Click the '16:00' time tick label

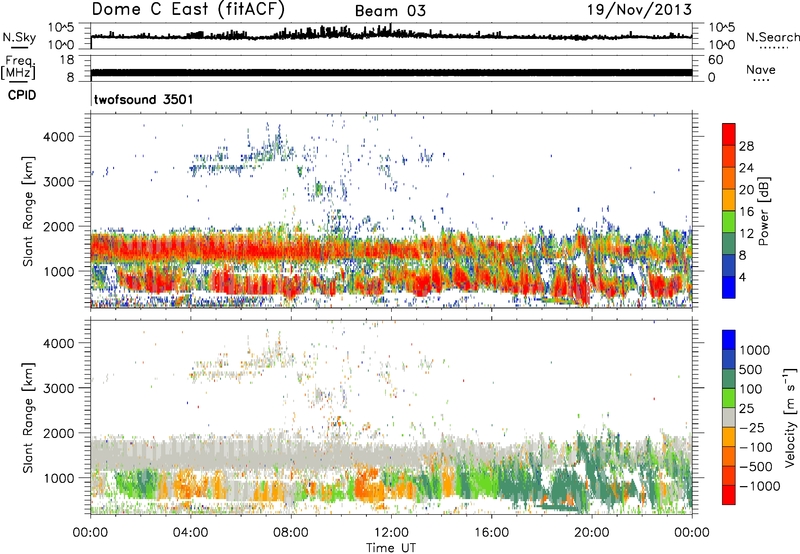click(x=491, y=533)
